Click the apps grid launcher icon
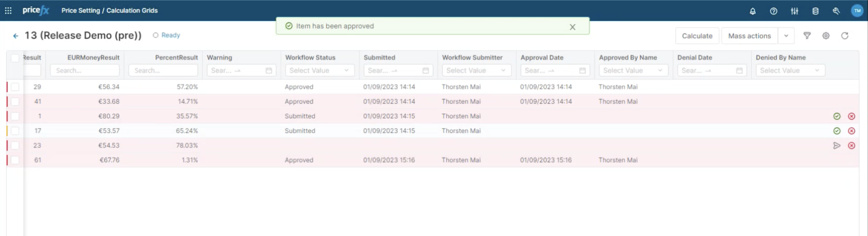Viewport: 868px width, 236px height. (8, 11)
